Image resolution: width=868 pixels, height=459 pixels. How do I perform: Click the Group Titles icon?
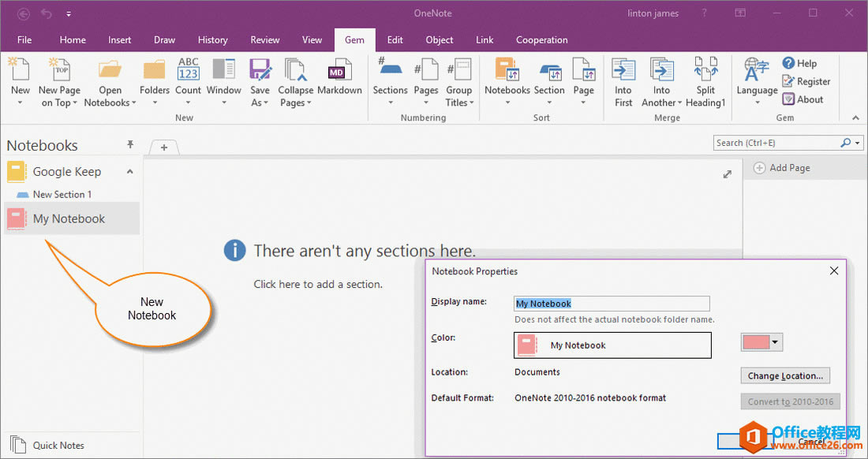click(x=459, y=70)
